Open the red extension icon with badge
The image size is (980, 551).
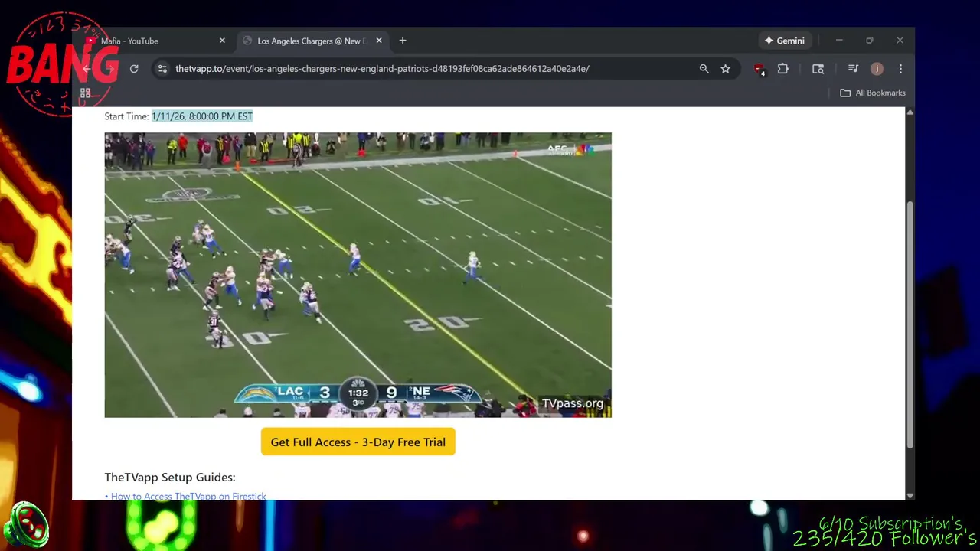coord(759,69)
